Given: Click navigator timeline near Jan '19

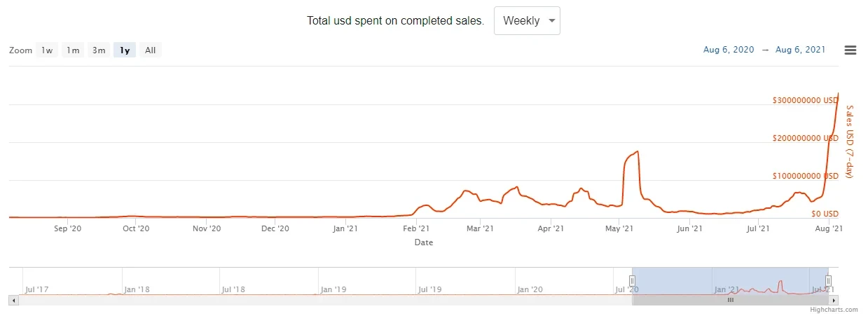Looking at the screenshot, I should pyautogui.click(x=333, y=283).
